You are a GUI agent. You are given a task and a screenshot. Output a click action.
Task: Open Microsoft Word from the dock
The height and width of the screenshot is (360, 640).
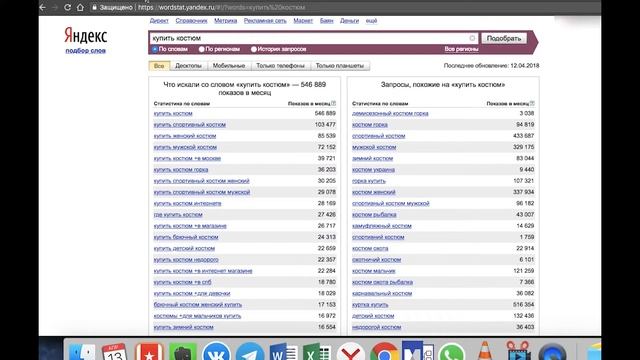283,352
